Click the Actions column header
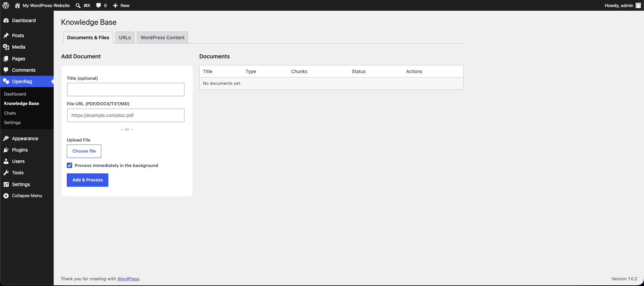 click(414, 71)
